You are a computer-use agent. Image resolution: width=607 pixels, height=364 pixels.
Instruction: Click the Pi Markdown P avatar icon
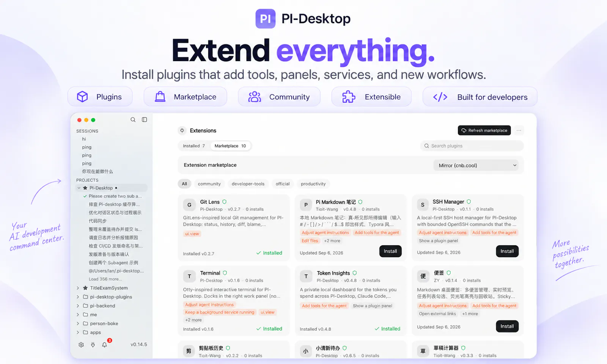click(x=306, y=205)
